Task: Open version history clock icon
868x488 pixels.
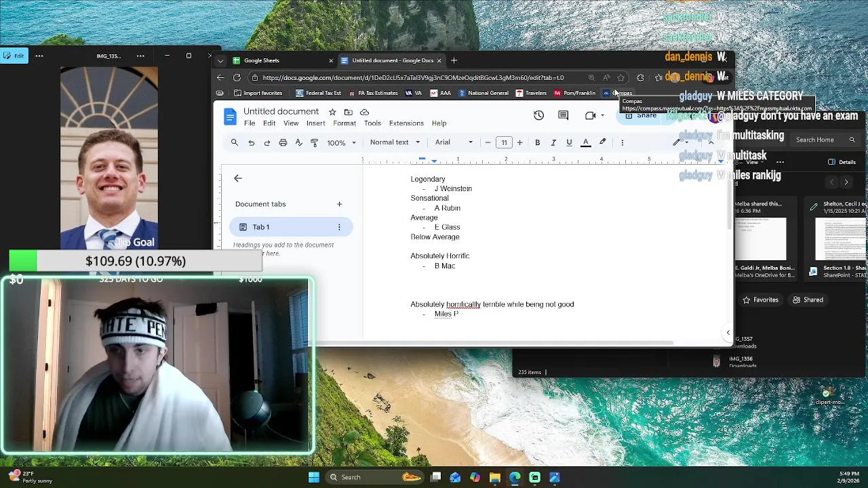Action: point(538,116)
